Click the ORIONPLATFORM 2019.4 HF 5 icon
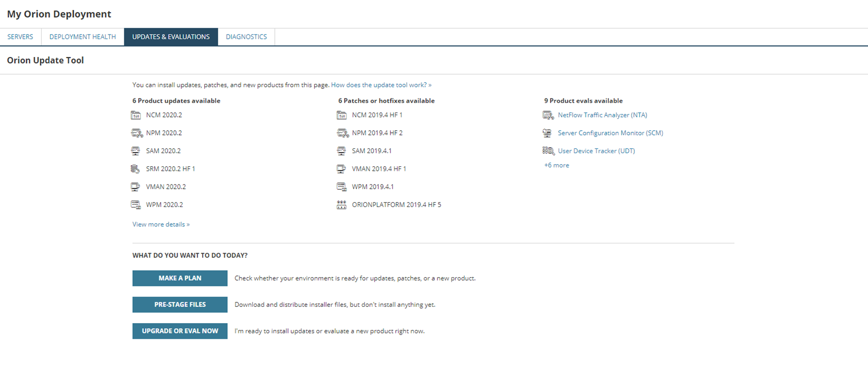Viewport: 868px width, 367px height. pyautogui.click(x=342, y=205)
